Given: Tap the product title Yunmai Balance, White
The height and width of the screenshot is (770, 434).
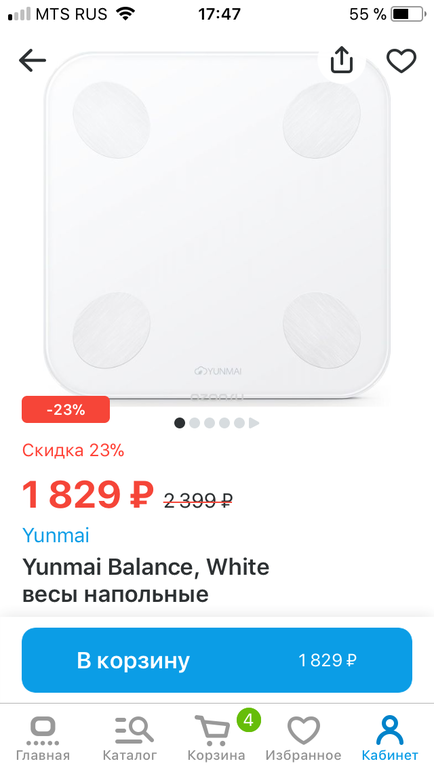Looking at the screenshot, I should [x=146, y=567].
